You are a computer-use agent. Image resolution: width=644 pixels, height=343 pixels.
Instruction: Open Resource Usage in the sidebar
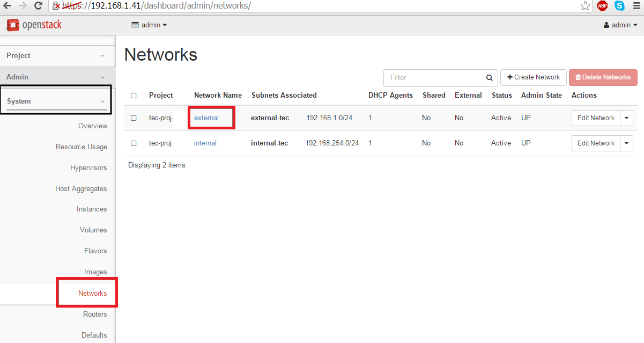(x=82, y=147)
